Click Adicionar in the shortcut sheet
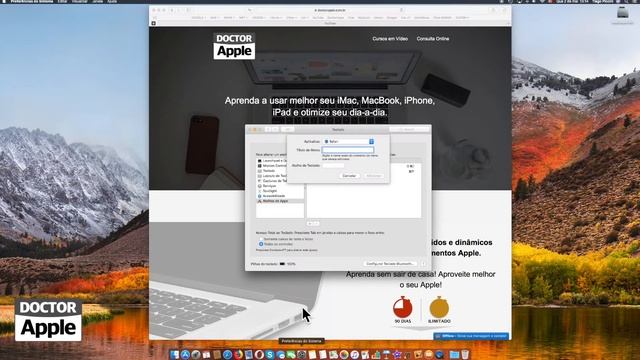The image size is (640, 360). click(373, 176)
